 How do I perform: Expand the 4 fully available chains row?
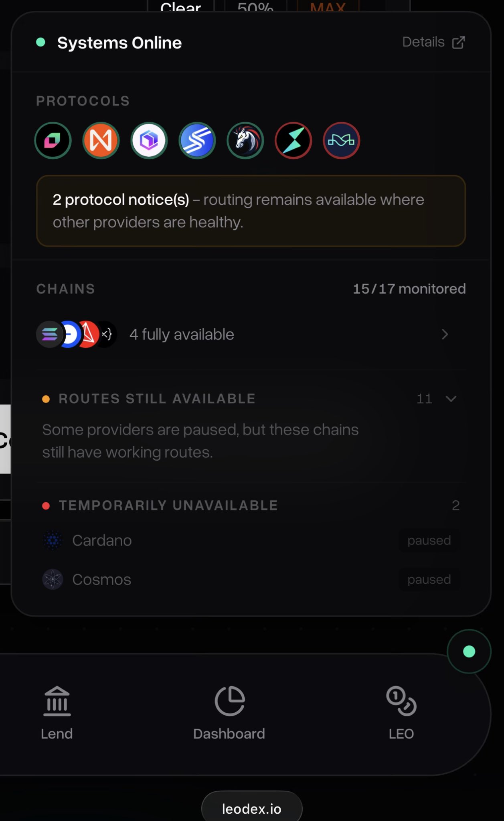(251, 334)
